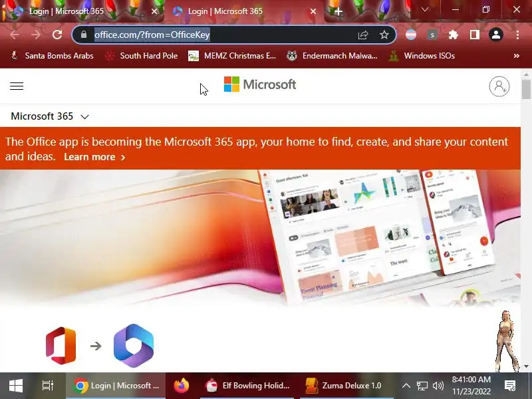The width and height of the screenshot is (532, 399).
Task: Click the dancing figure desktop character
Action: click(x=507, y=341)
